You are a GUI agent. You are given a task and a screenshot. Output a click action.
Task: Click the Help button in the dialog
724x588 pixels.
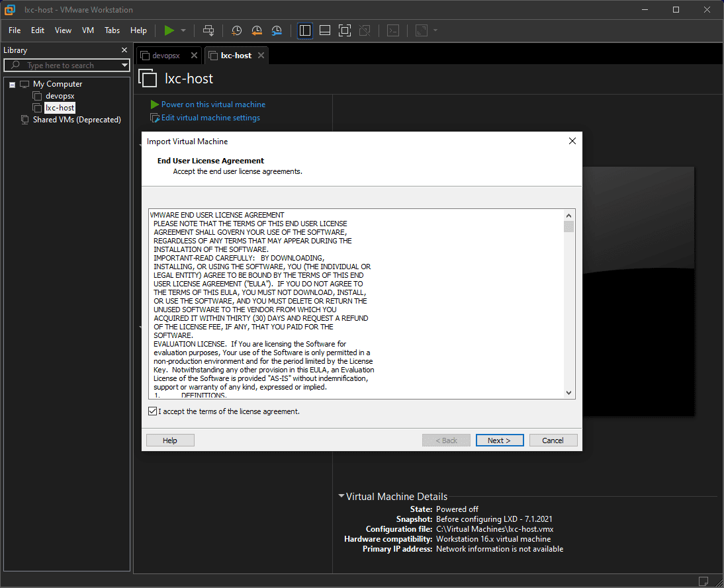click(170, 441)
